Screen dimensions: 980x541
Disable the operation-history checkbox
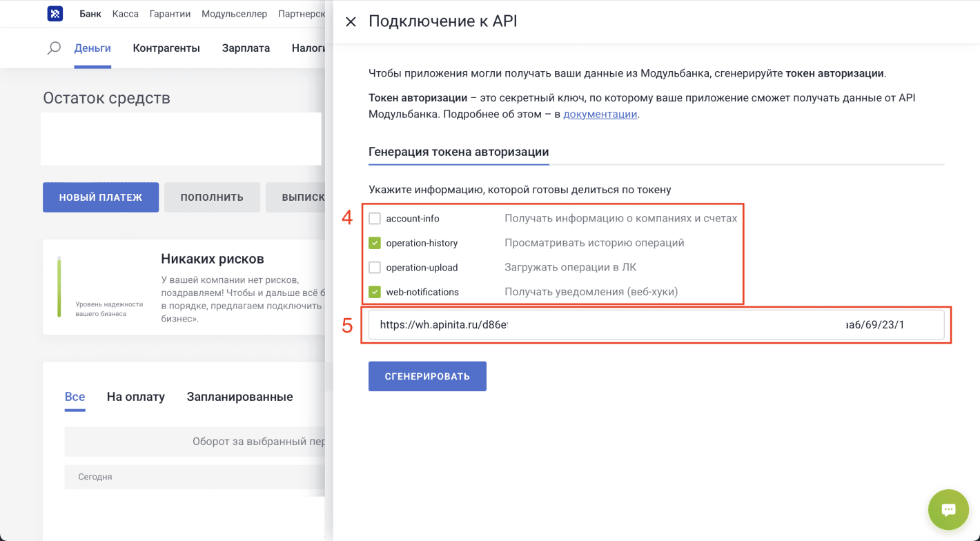tap(375, 242)
